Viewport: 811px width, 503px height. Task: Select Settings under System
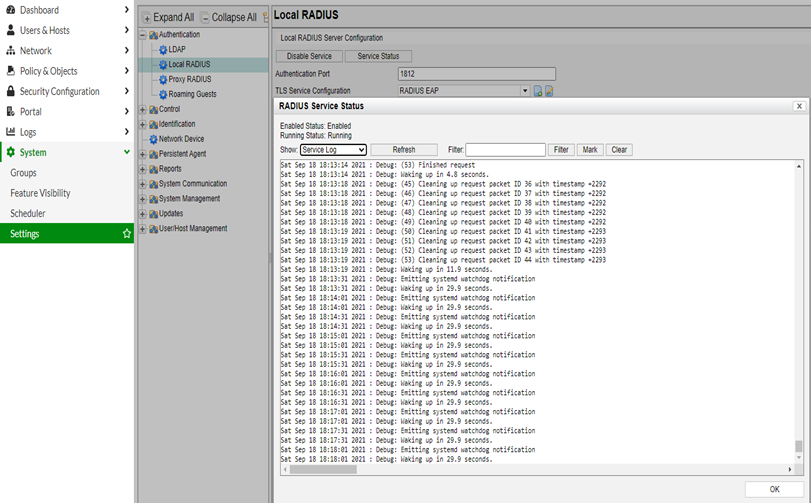pos(67,234)
